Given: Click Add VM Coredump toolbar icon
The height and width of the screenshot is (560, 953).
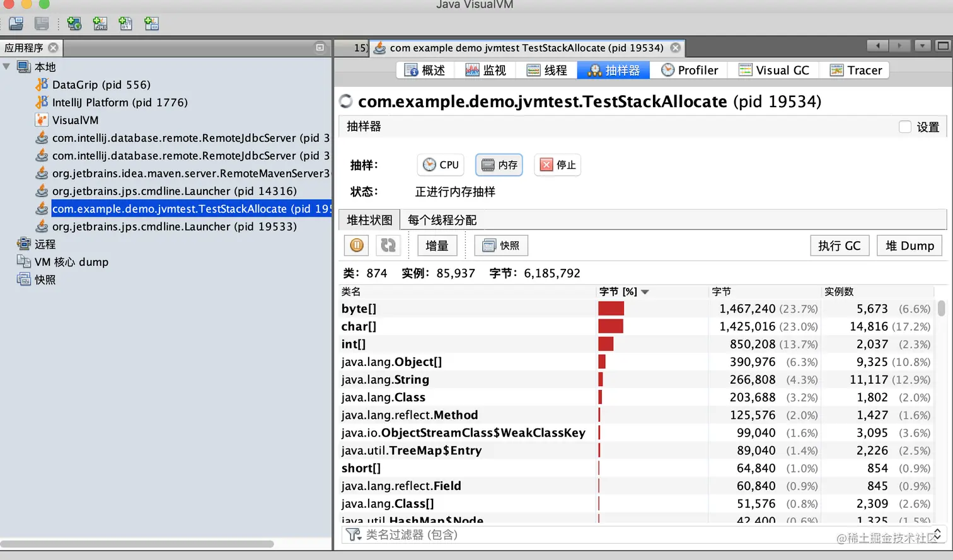Looking at the screenshot, I should (x=125, y=24).
